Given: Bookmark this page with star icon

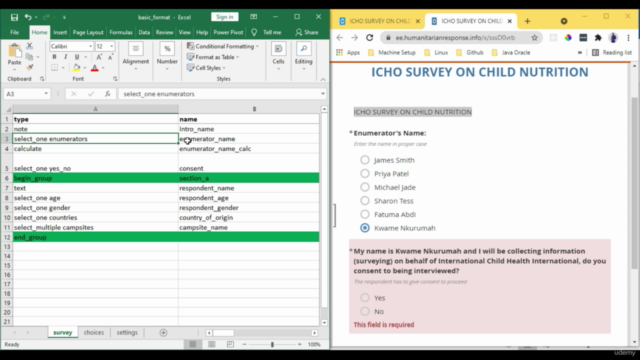Looking at the screenshot, I should 534,38.
